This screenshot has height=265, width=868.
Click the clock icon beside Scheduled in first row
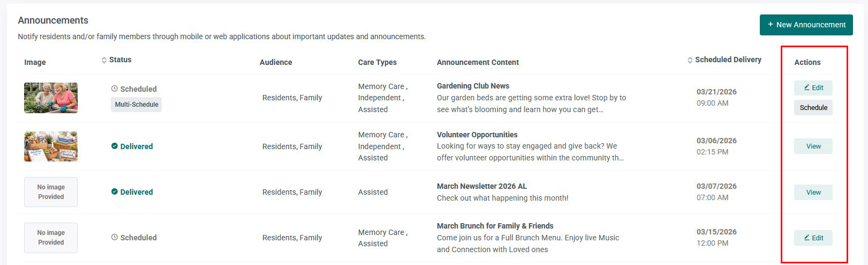pyautogui.click(x=114, y=89)
